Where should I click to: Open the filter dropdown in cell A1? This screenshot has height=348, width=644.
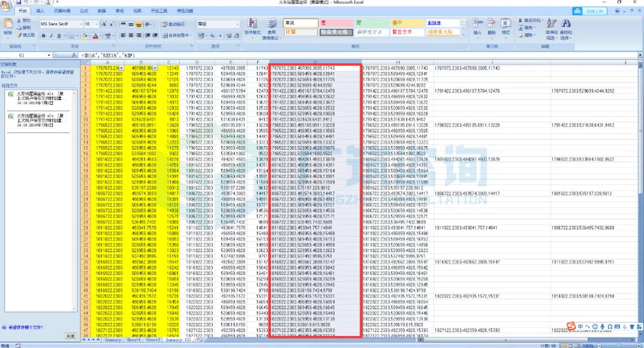121,68
